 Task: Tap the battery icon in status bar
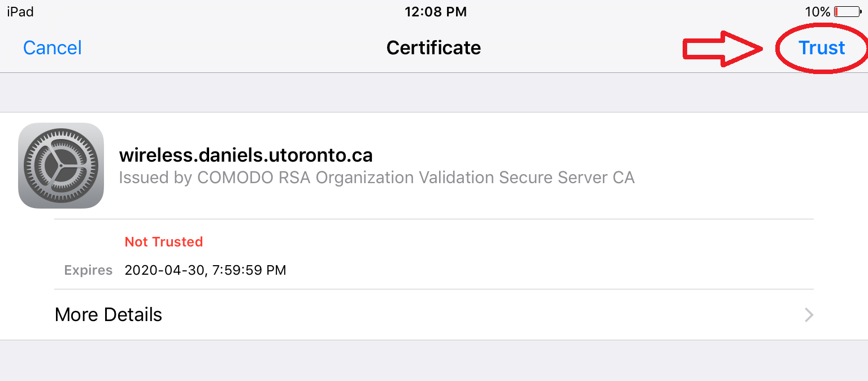[848, 12]
